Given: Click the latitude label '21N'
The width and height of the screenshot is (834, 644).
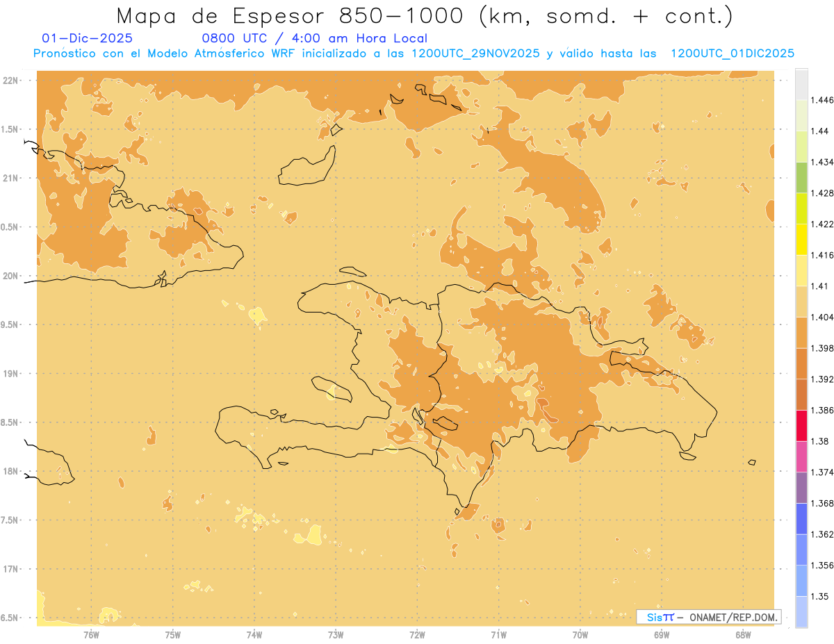Looking at the screenshot, I should coord(11,179).
